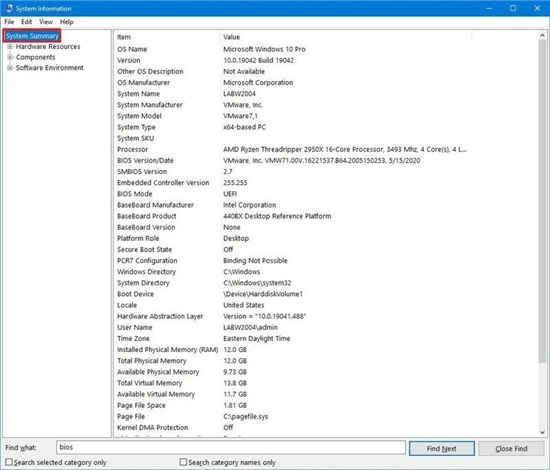Open the Edit menu
This screenshot has width=550, height=470.
pyautogui.click(x=26, y=22)
